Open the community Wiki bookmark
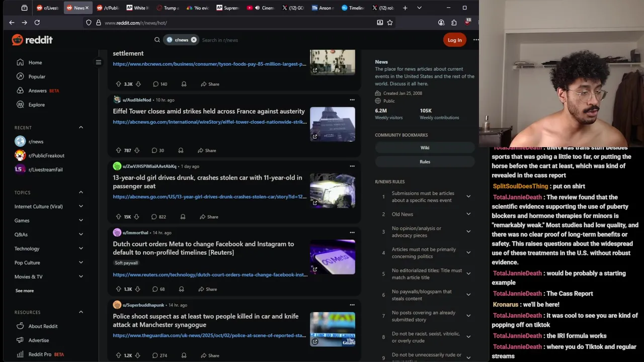 (x=425, y=148)
